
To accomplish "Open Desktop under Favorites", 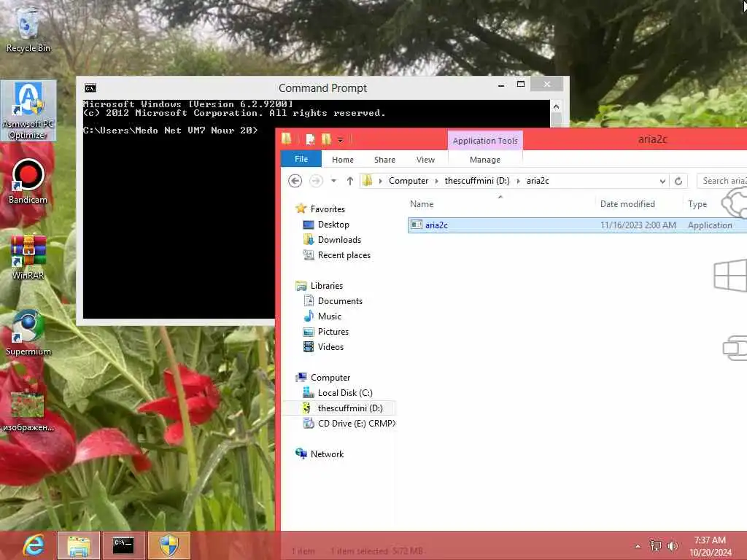I will click(333, 225).
